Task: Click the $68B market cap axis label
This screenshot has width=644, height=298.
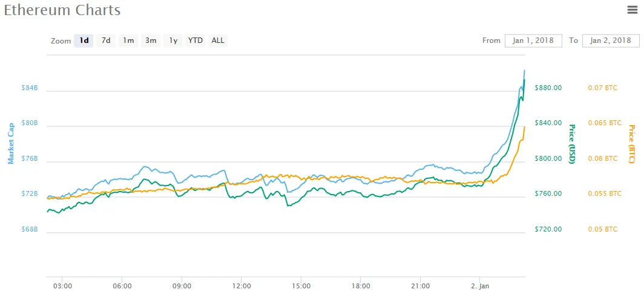Action: click(x=30, y=229)
